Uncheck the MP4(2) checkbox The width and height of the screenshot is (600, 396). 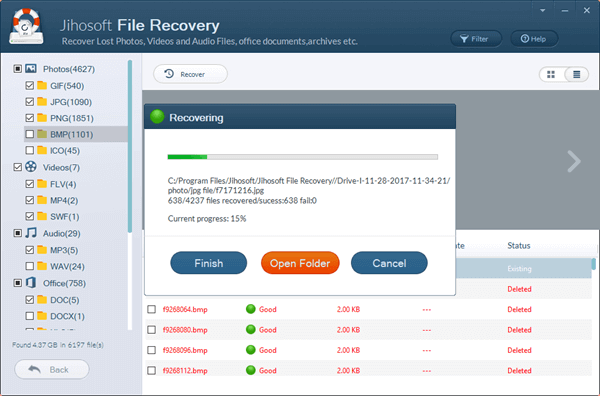(29, 200)
